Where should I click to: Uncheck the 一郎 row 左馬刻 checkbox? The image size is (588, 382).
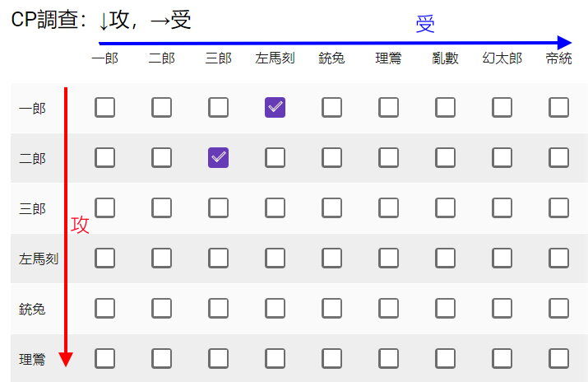coord(275,107)
